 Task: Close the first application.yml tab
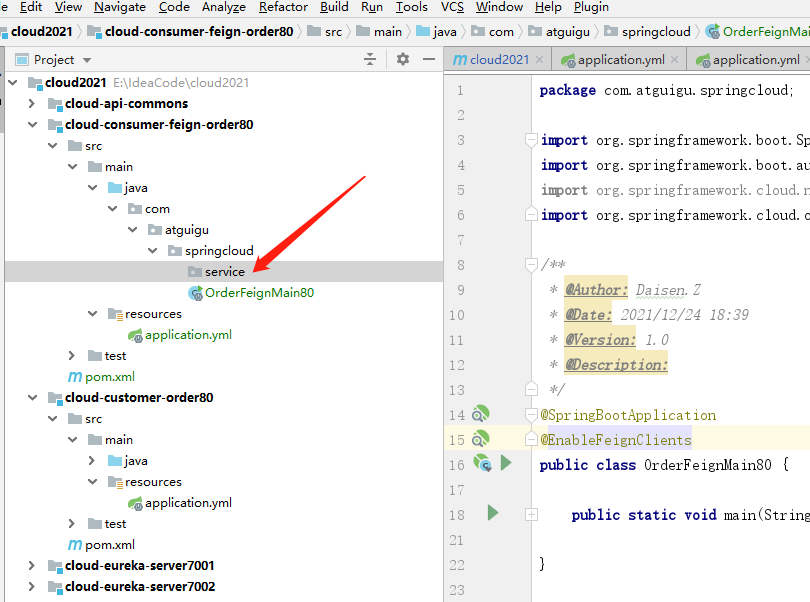(x=675, y=60)
